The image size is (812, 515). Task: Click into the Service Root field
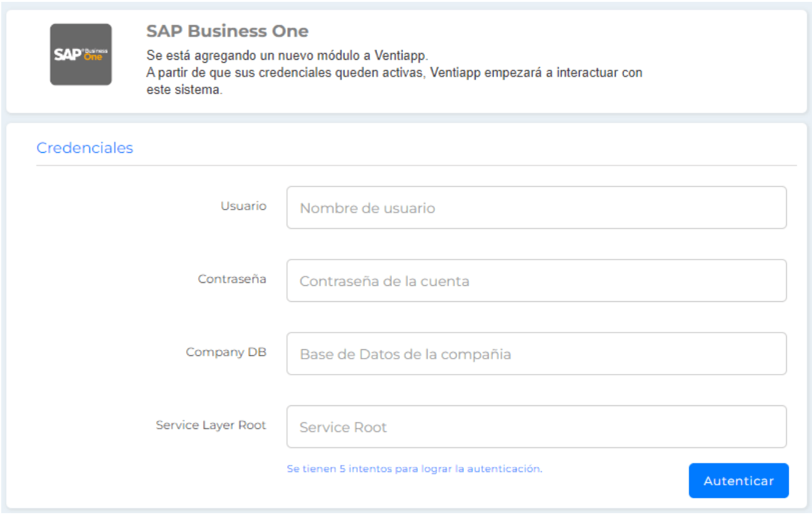(x=536, y=426)
